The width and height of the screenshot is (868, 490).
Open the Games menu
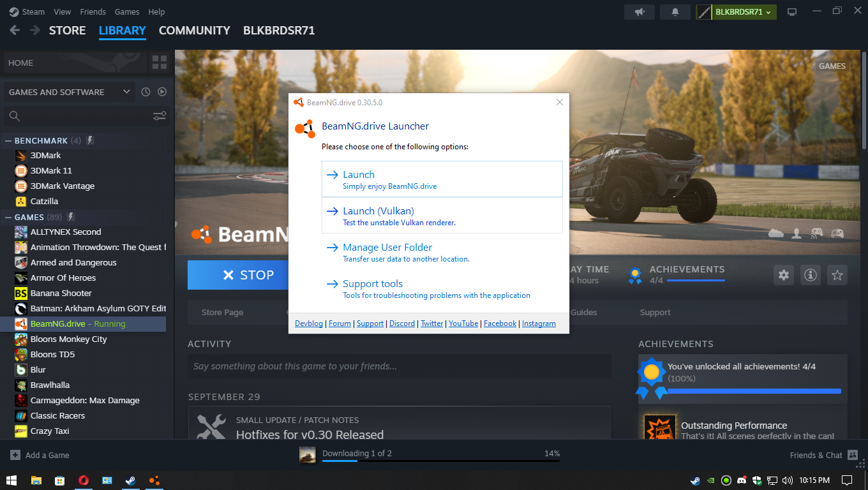127,11
